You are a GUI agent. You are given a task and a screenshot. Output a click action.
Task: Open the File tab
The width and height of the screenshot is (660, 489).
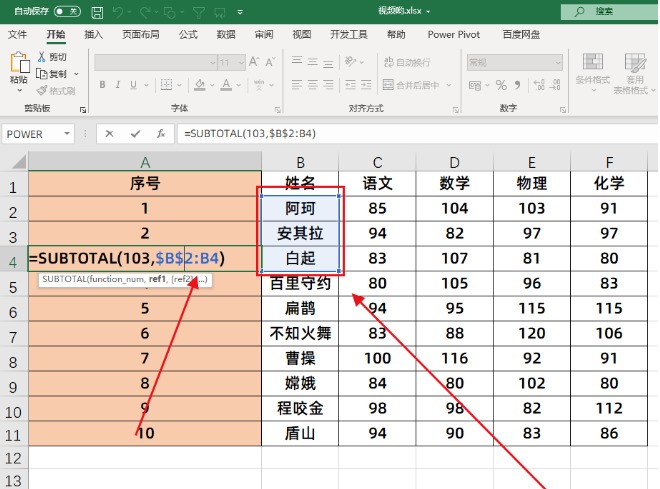pyautogui.click(x=17, y=35)
